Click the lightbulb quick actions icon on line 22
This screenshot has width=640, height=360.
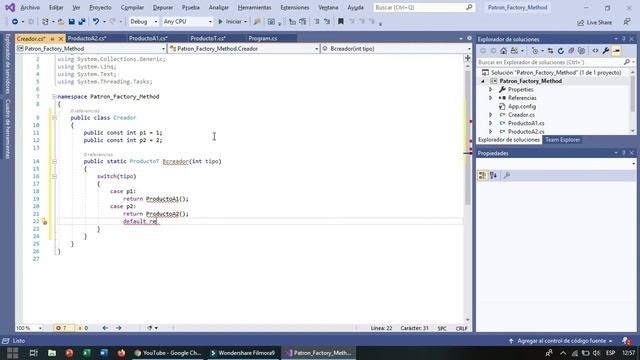[x=44, y=222]
